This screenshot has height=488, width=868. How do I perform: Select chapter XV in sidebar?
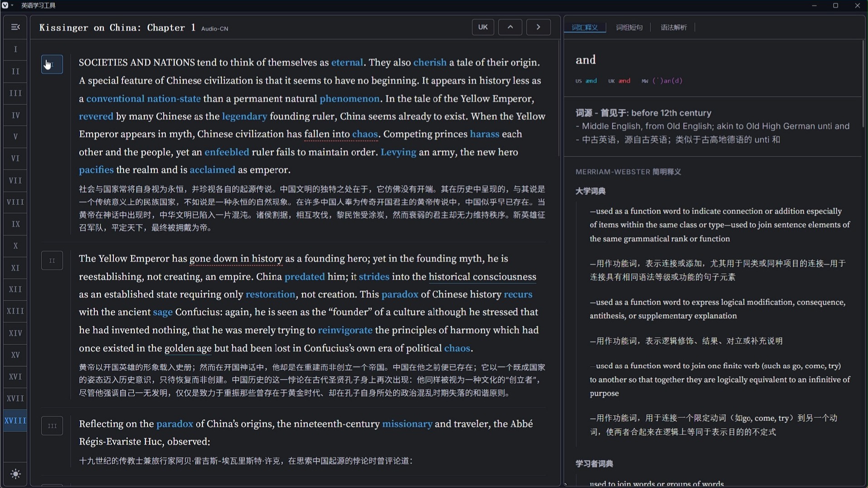15,355
